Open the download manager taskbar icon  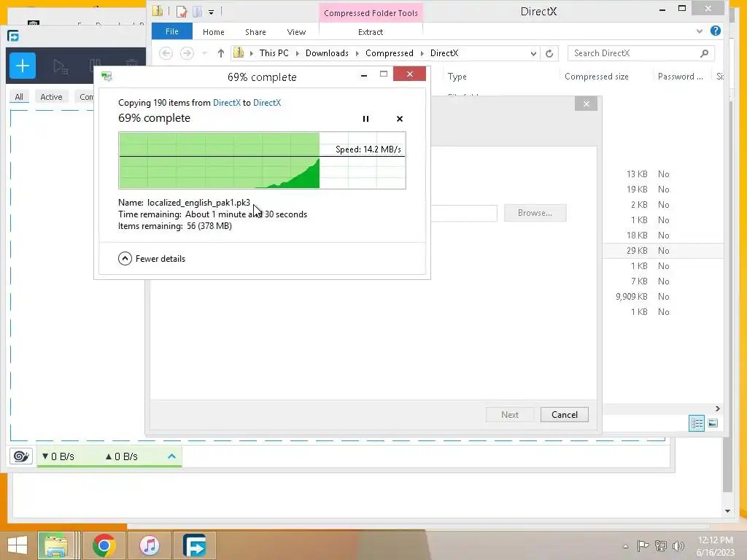click(x=195, y=545)
